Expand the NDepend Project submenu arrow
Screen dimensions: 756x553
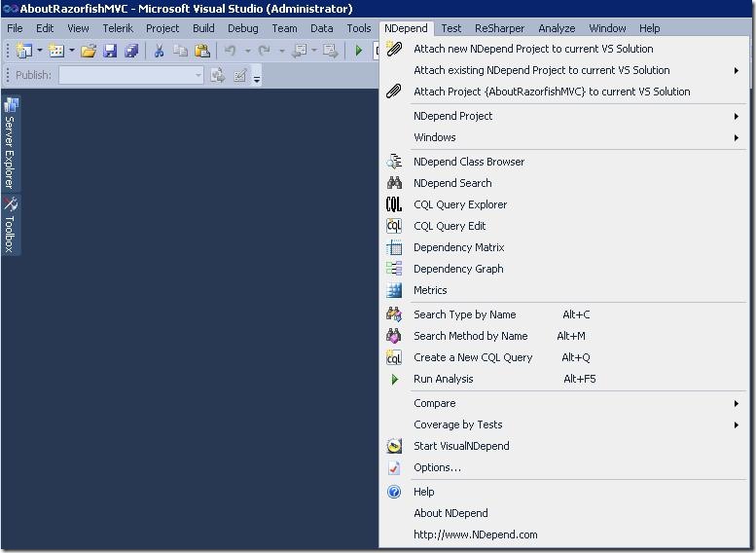[x=737, y=116]
